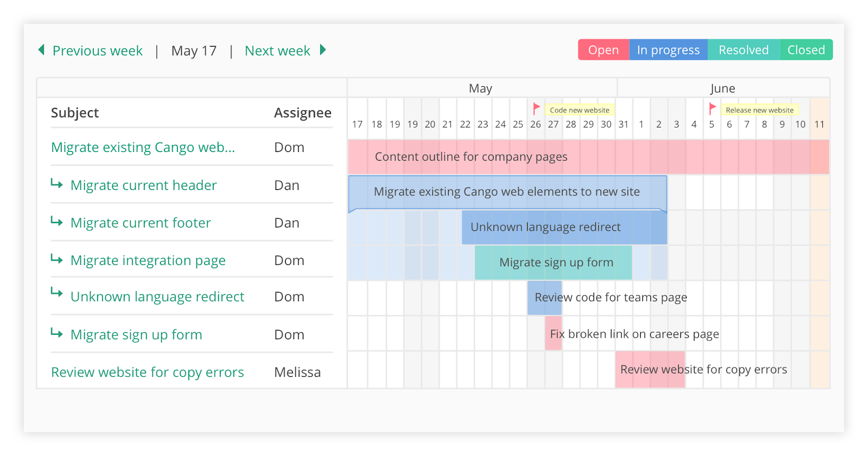
Task: Click subtask arrow beside "Migrate current footer"
Action: (x=58, y=221)
